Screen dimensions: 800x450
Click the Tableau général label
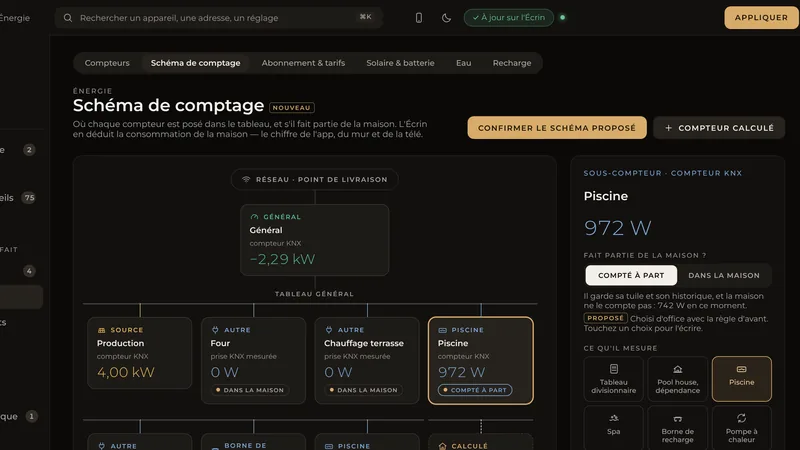[x=314, y=294]
